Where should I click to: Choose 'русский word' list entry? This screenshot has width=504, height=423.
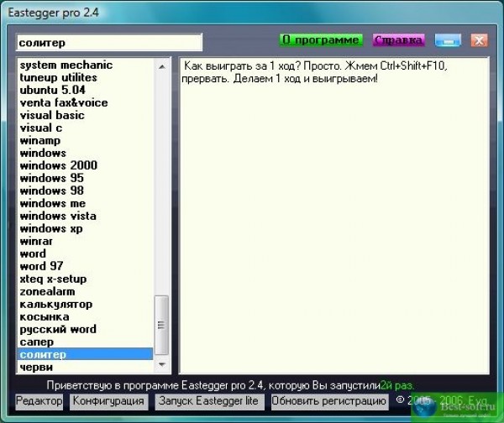[x=58, y=330]
